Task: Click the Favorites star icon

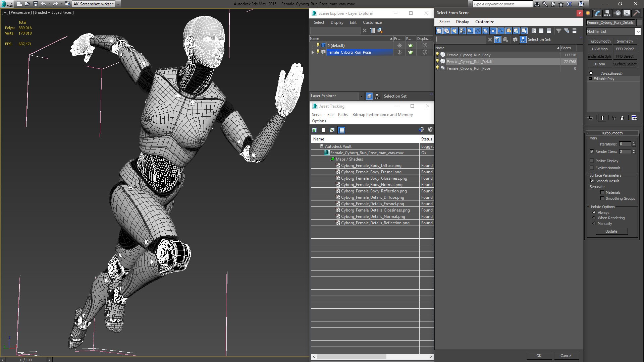Action: [x=561, y=4]
